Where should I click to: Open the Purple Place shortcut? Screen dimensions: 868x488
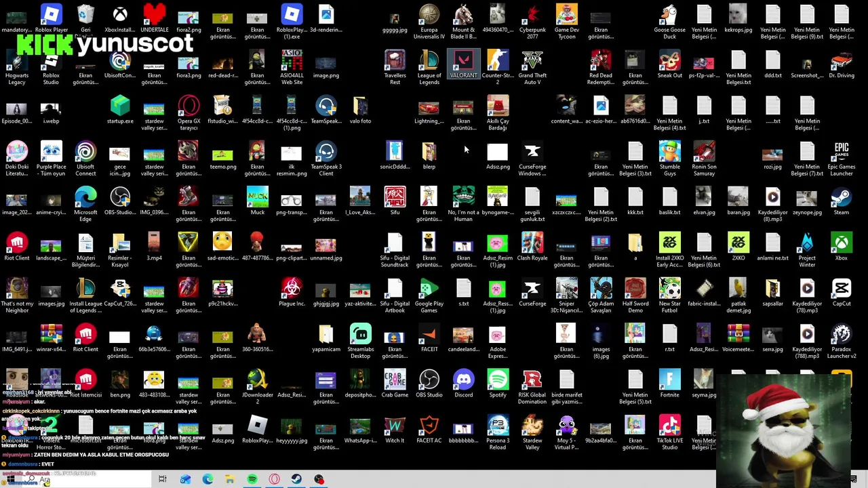tap(51, 159)
